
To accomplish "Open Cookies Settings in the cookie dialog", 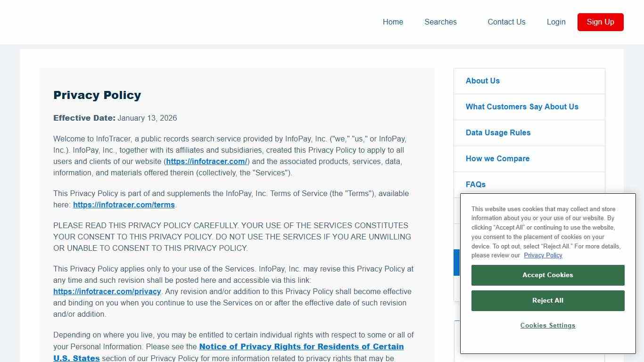I will pyautogui.click(x=547, y=325).
